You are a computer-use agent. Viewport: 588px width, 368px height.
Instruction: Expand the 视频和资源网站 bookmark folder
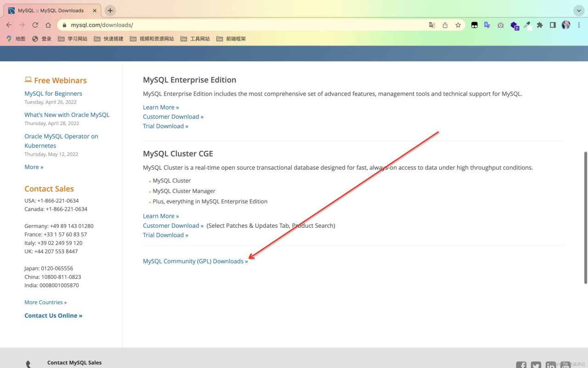(x=152, y=39)
